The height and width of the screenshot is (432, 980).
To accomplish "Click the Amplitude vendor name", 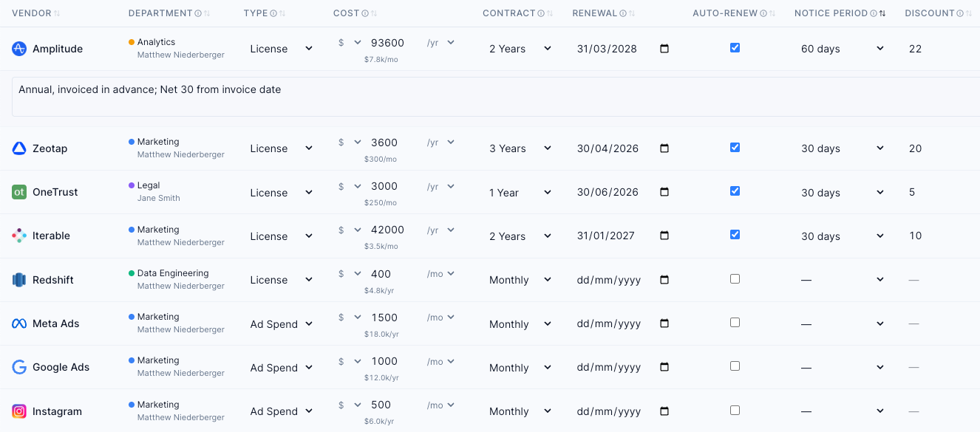I will click(58, 49).
